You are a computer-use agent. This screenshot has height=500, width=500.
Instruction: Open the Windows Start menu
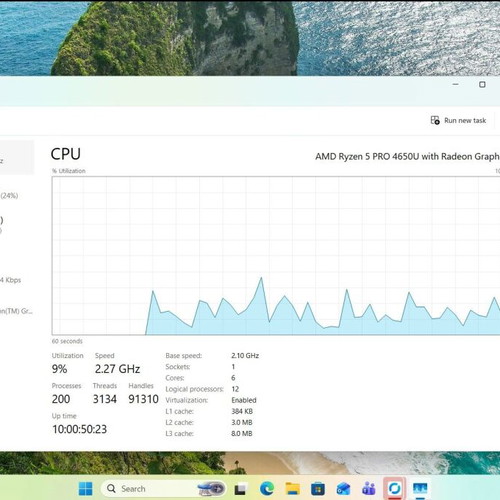tap(85, 489)
